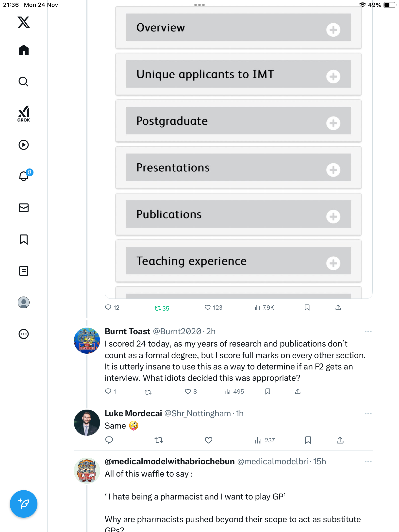The width and height of the screenshot is (399, 532).
Task: Undo the repost on the 35-repost tweet
Action: coord(158,308)
